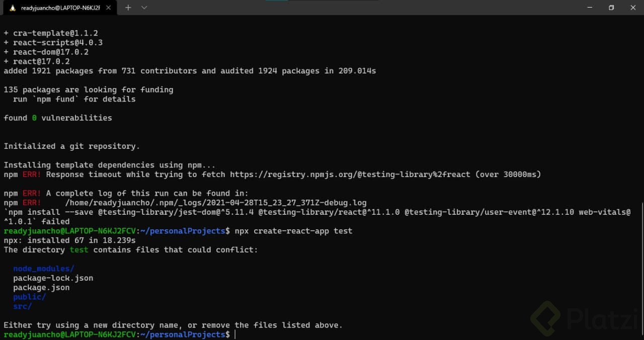This screenshot has height=340, width=644.
Task: Click the "package.json" file name
Action: coord(41,288)
